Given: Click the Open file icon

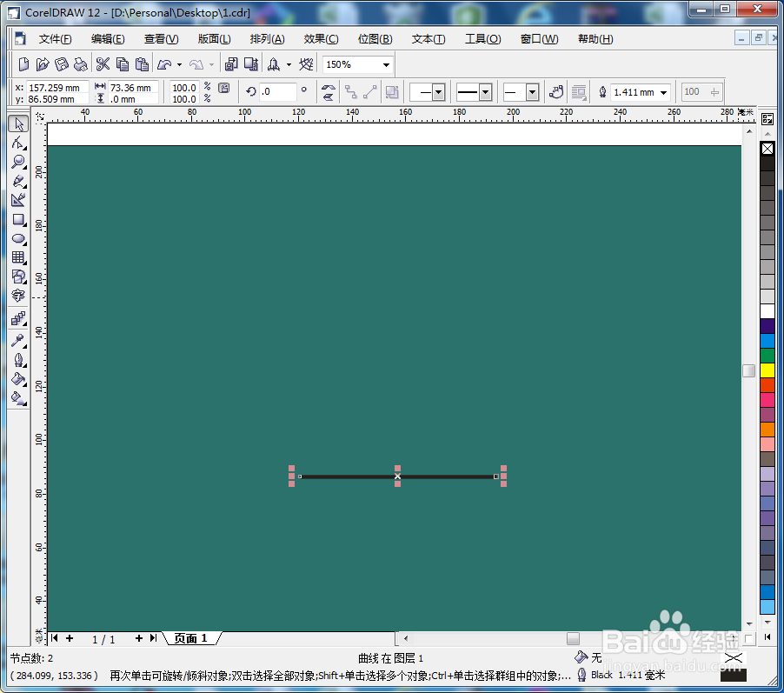Looking at the screenshot, I should coord(43,64).
